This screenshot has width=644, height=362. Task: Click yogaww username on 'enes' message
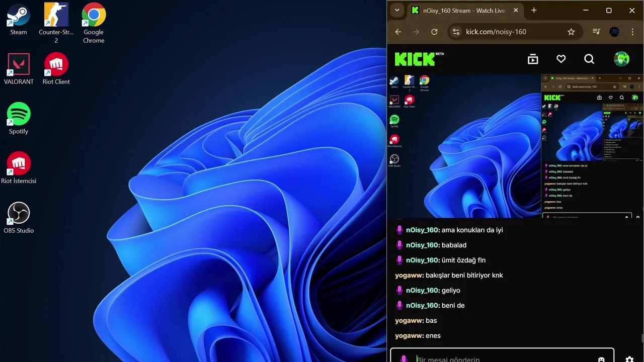click(x=410, y=335)
